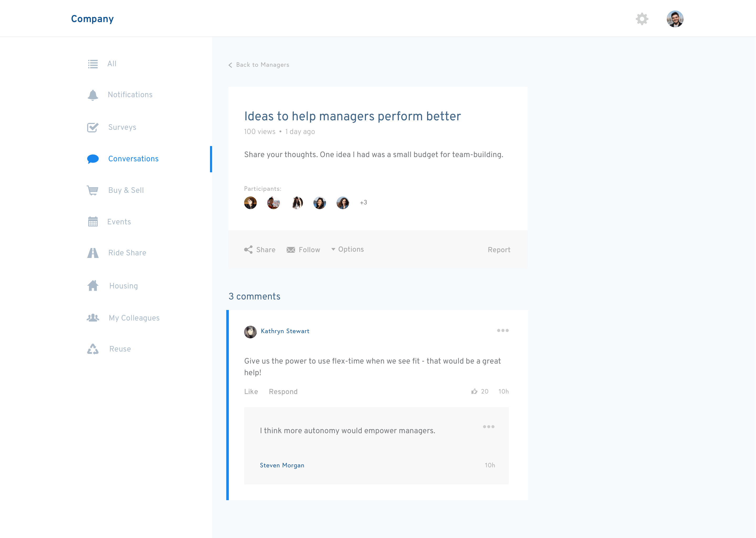Click the Ride Share road icon

tap(93, 253)
